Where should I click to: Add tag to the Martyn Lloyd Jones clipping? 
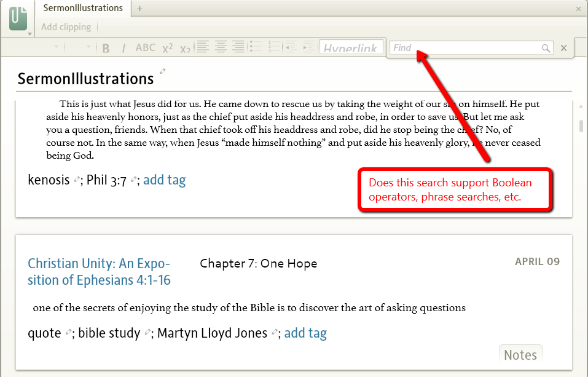[x=305, y=333]
